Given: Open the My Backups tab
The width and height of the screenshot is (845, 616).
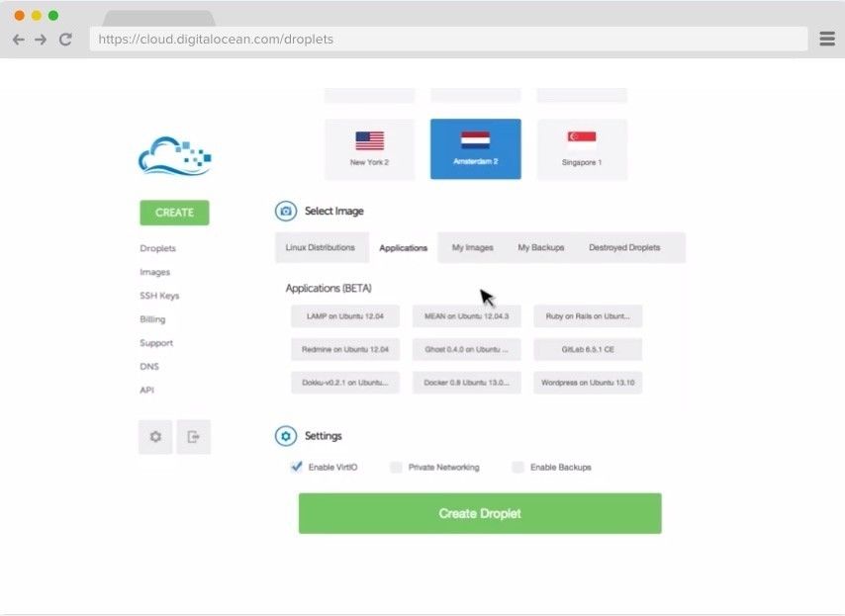Looking at the screenshot, I should (541, 248).
